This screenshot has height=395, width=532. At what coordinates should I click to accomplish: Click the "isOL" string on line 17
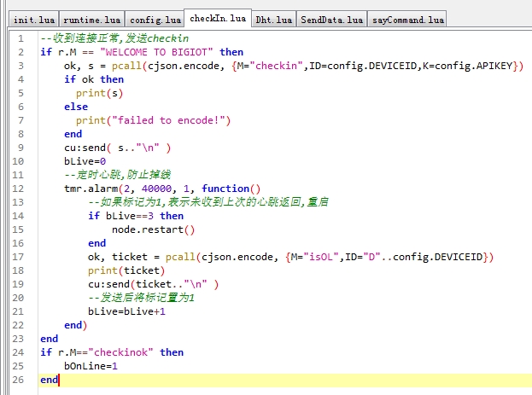pos(320,257)
